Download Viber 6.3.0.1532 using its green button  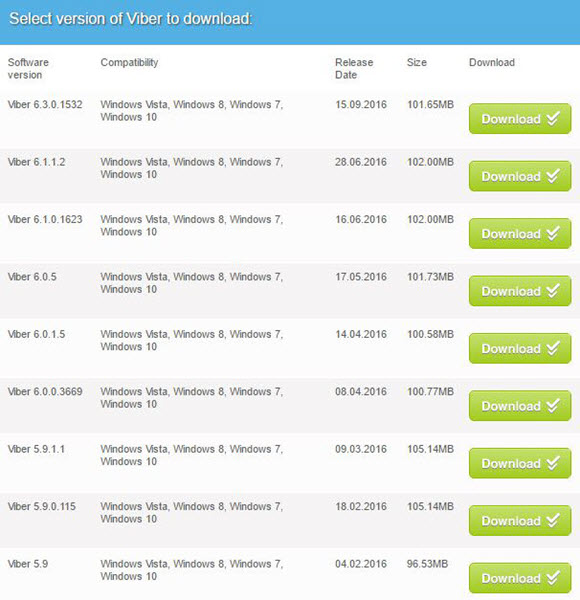[x=520, y=119]
